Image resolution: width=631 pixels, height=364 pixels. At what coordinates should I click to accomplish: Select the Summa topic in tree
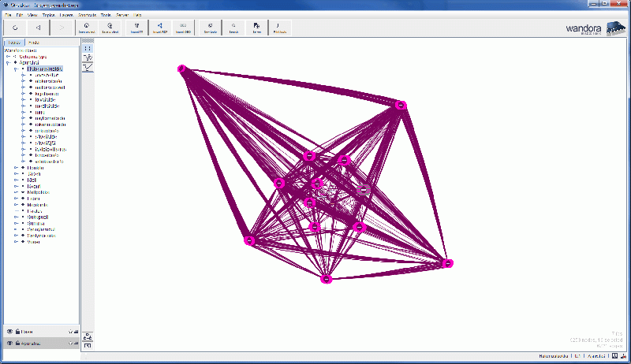coord(35,223)
